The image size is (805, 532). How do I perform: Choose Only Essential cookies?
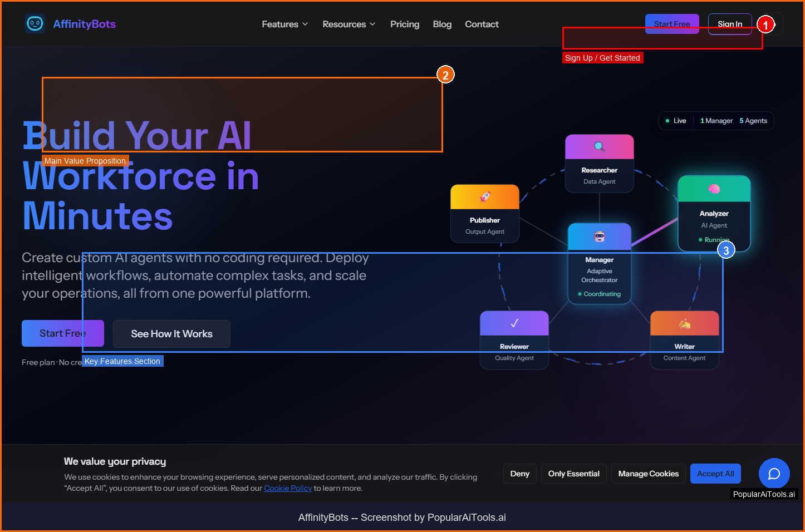point(573,474)
